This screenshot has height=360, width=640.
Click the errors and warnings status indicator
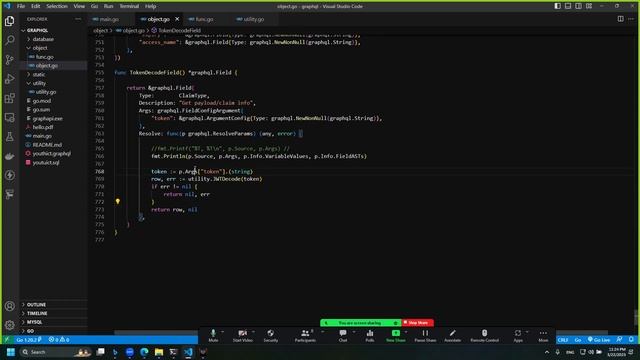coord(59,340)
